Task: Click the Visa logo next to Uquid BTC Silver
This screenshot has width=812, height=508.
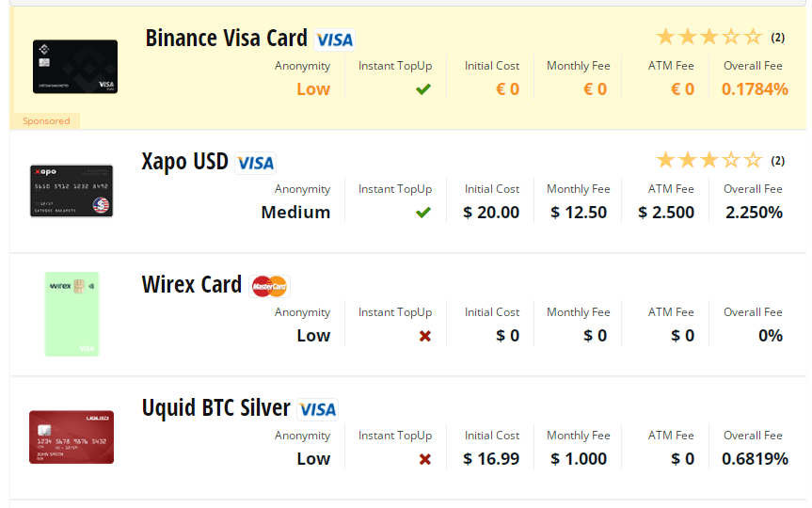Action: click(317, 409)
